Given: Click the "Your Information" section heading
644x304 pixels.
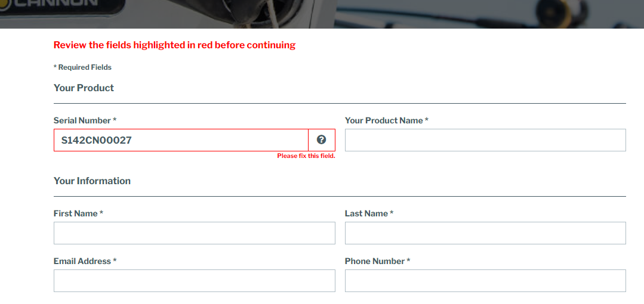Looking at the screenshot, I should 92,181.
